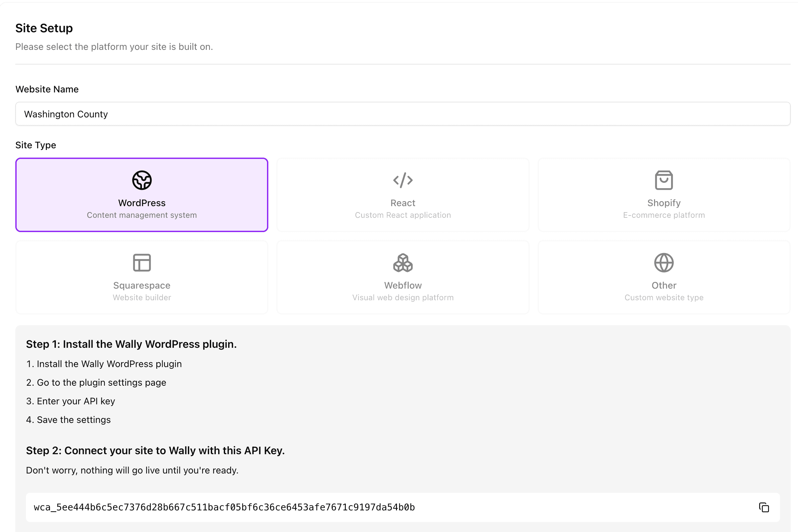
Task: Click the Website Name label
Action: (47, 89)
